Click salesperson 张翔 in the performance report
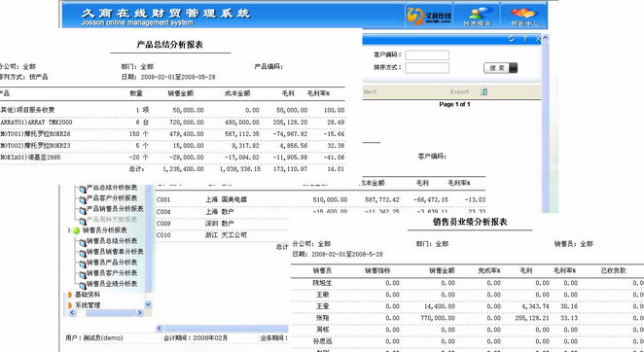644x352 pixels. [x=322, y=318]
